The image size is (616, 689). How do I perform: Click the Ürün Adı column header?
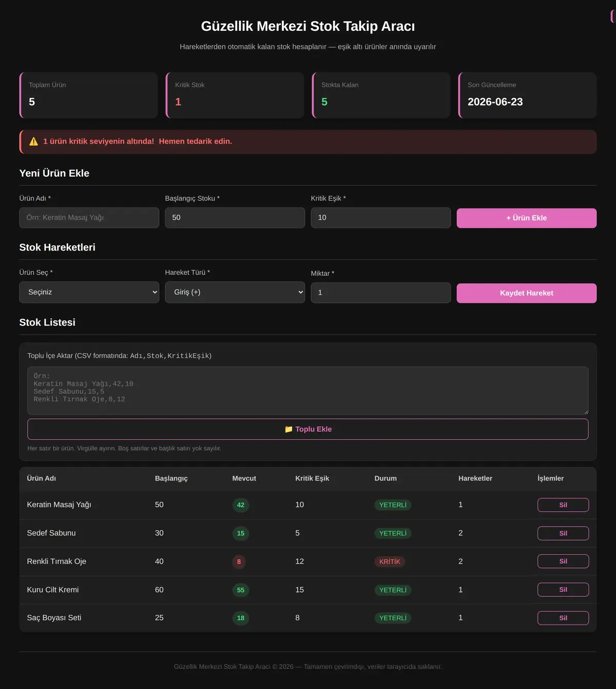point(42,479)
